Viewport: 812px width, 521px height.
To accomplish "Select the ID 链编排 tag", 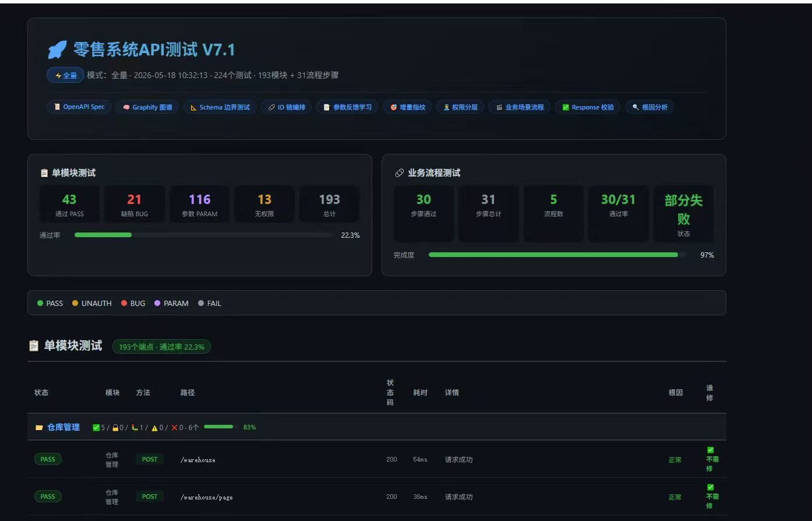I will [286, 107].
